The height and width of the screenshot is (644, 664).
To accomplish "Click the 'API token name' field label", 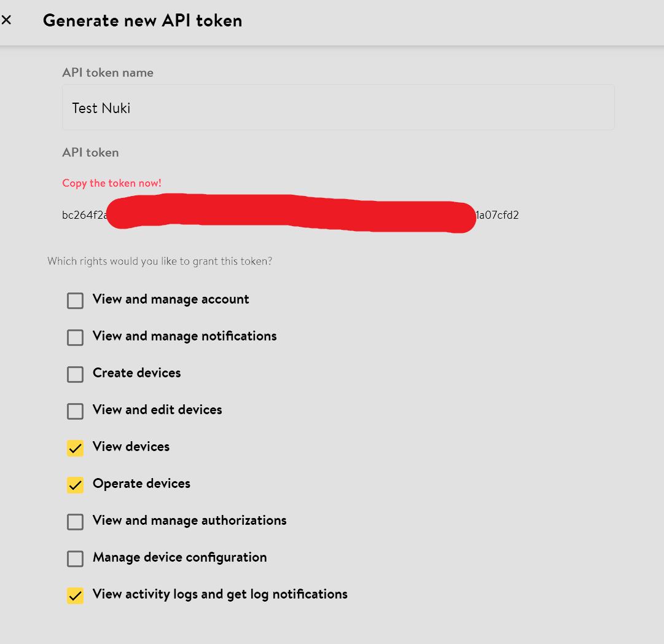I will tap(107, 73).
